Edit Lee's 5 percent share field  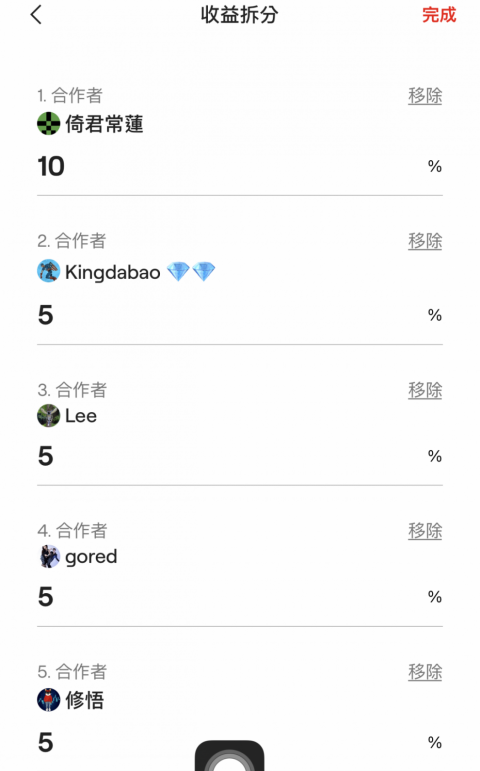click(x=240, y=456)
